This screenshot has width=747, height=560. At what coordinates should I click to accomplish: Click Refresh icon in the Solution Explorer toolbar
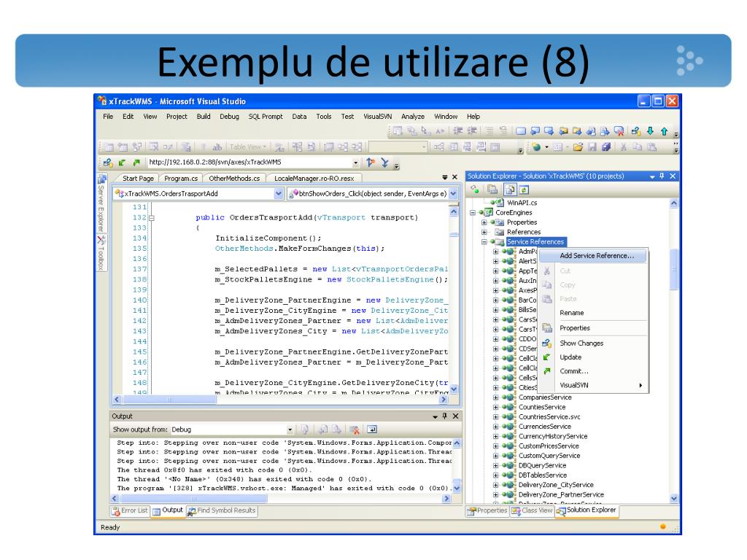(x=524, y=190)
